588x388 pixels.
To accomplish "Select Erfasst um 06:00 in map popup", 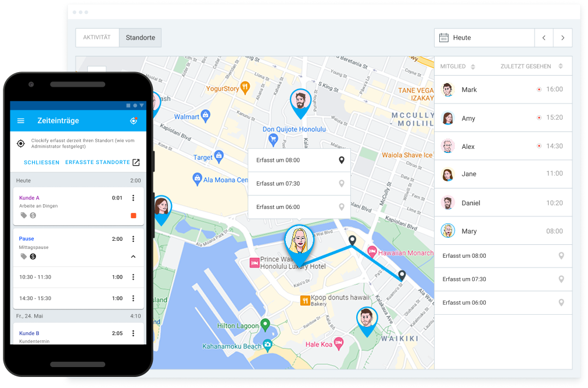I will click(299, 207).
